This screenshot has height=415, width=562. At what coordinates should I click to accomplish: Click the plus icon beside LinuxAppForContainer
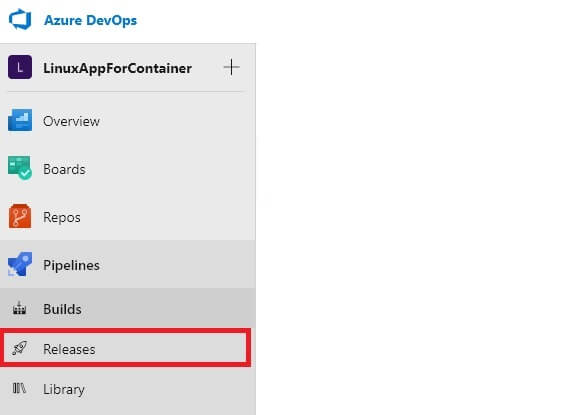point(232,67)
